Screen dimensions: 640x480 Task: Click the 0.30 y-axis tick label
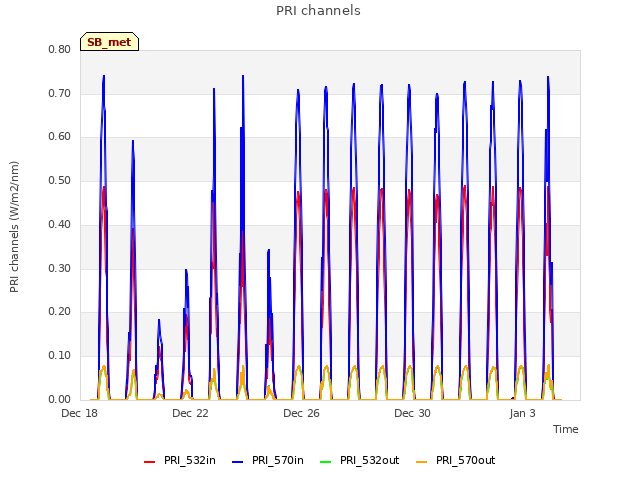coord(60,268)
